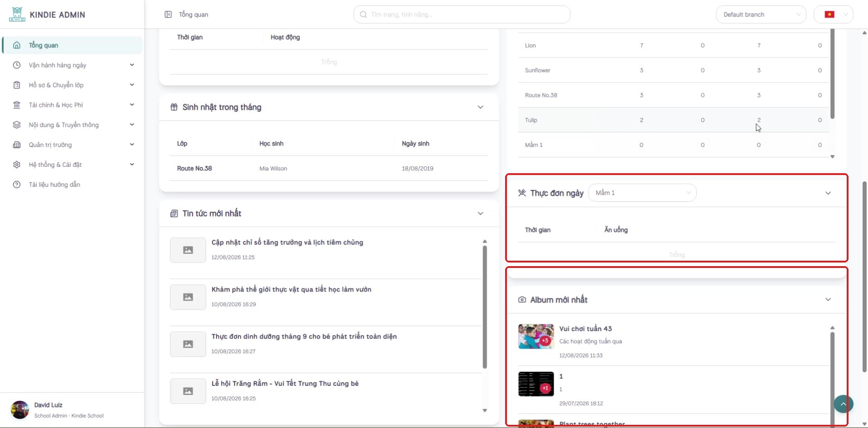
Task: Toggle the sidebar collapse icon
Action: pyautogui.click(x=168, y=15)
